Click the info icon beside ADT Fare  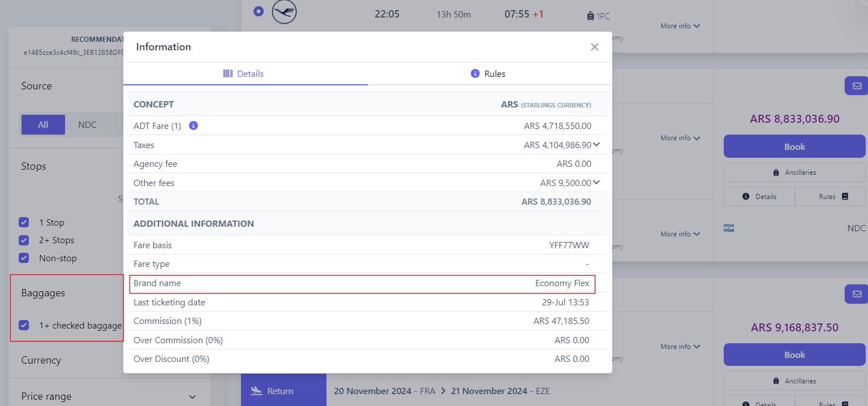193,126
